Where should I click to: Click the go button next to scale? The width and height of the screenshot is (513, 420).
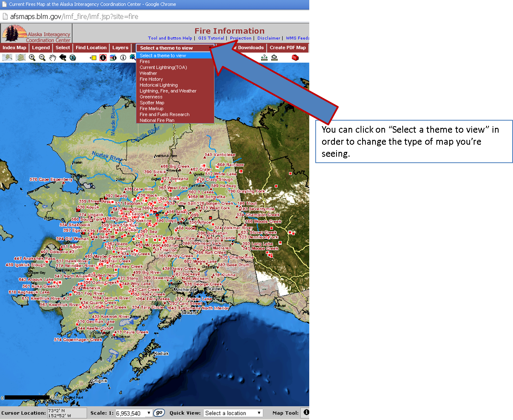tap(159, 413)
